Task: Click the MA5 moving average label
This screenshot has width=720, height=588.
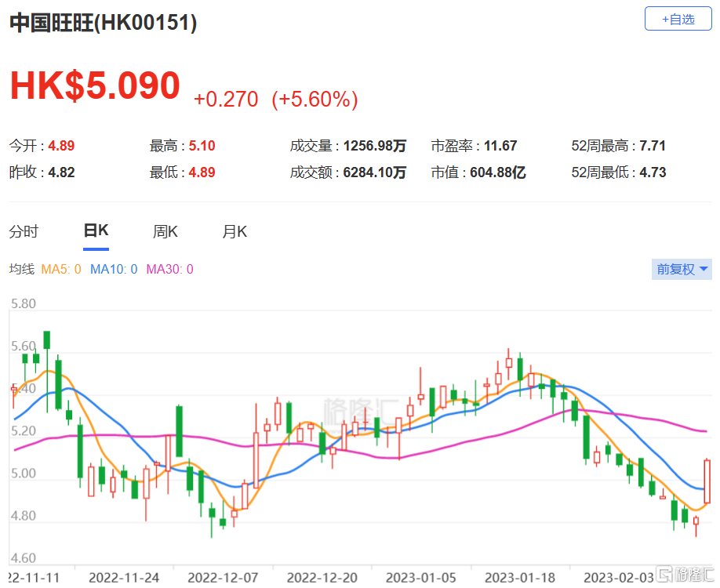Action: (61, 269)
